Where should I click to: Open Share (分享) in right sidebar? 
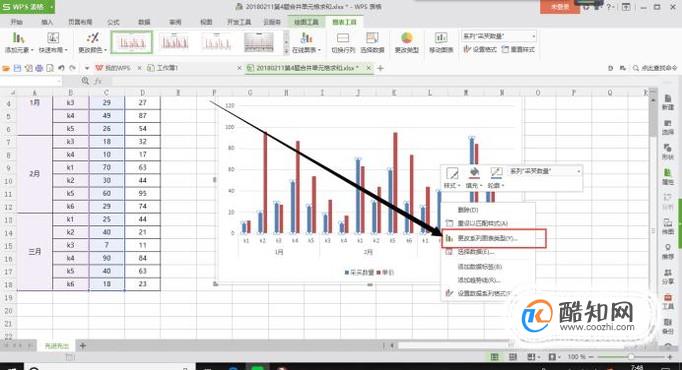click(x=668, y=276)
